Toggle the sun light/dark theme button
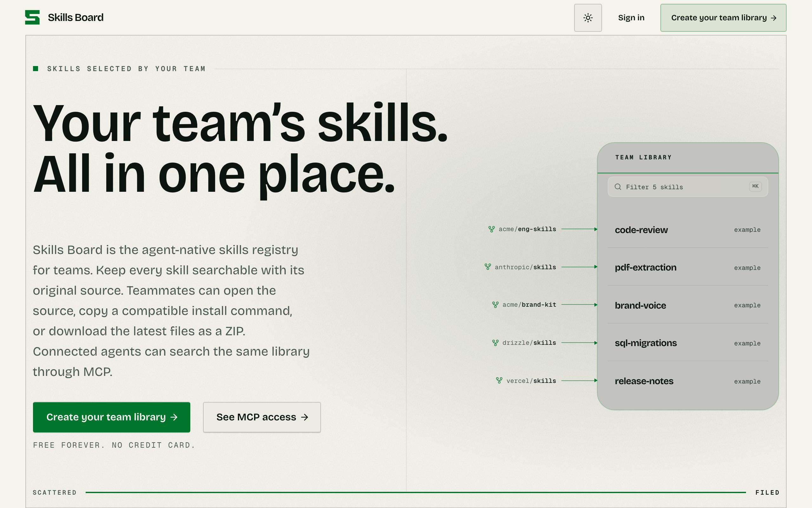This screenshot has height=508, width=812. [588, 18]
